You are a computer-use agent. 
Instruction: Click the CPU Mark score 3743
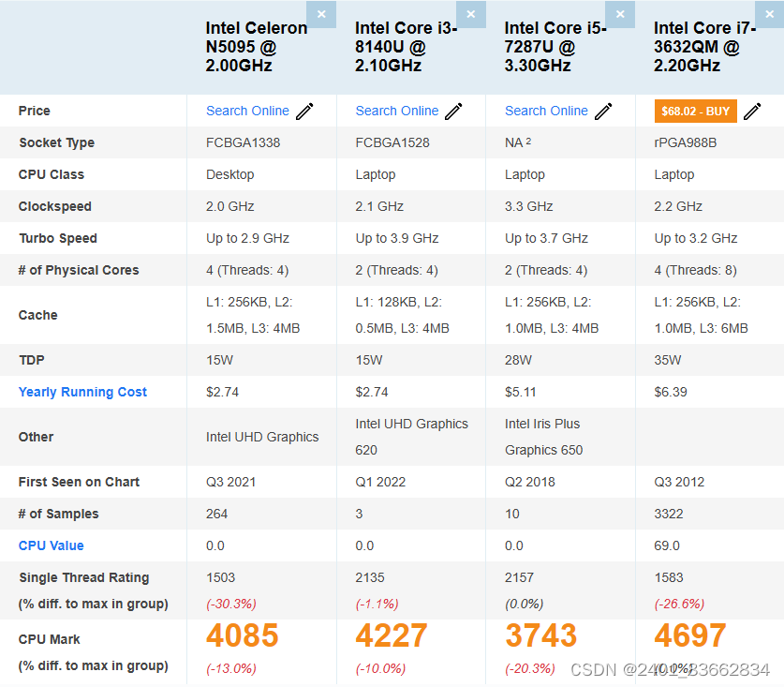point(541,635)
